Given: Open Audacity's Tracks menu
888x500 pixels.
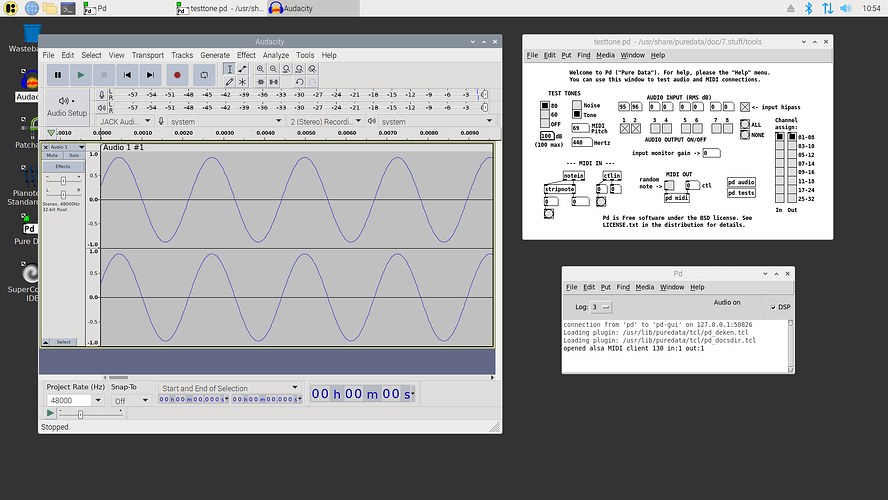Looking at the screenshot, I should point(182,55).
